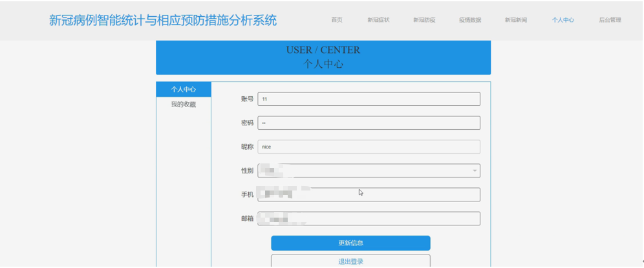Click the USER / CENTER banner heading
Screen dimensions: 644x268
coord(323,50)
